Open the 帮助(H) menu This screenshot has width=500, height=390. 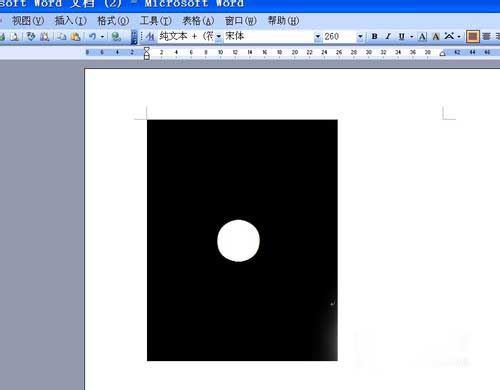[283, 21]
